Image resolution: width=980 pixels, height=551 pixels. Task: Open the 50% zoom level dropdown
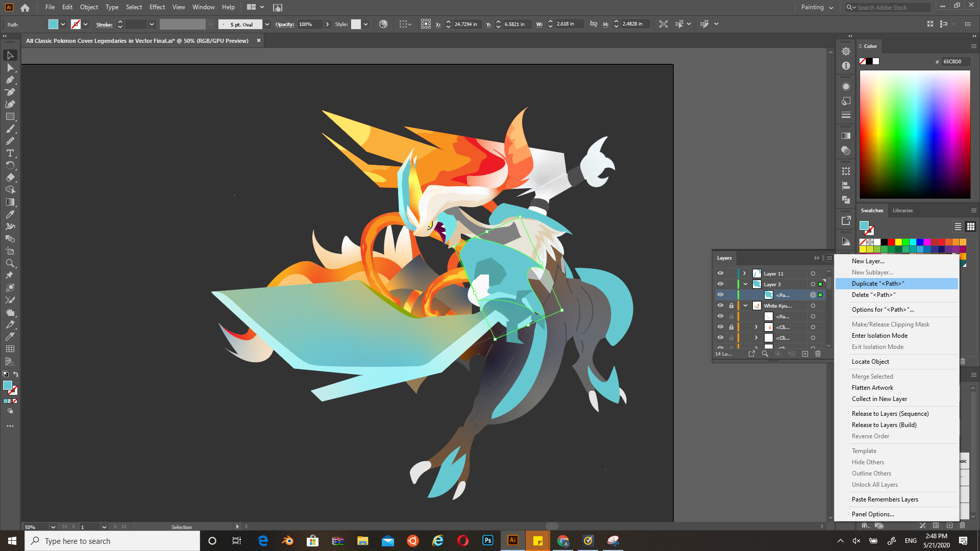tap(53, 527)
